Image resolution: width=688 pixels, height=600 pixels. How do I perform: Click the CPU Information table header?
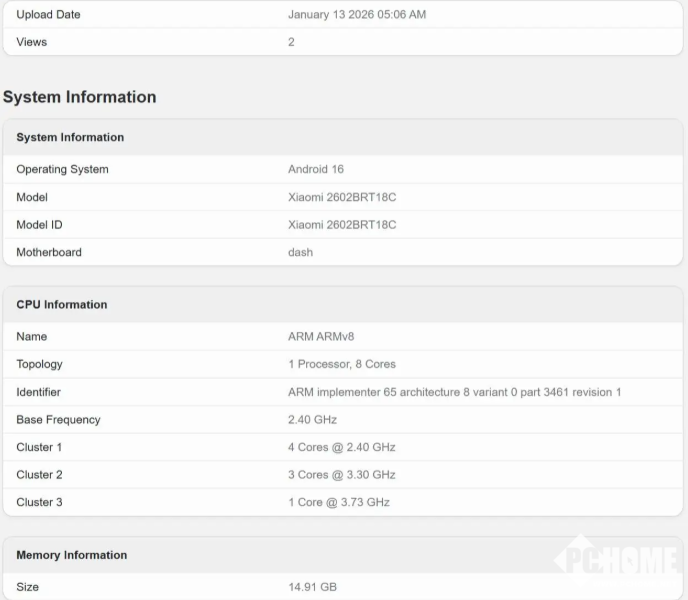62,304
